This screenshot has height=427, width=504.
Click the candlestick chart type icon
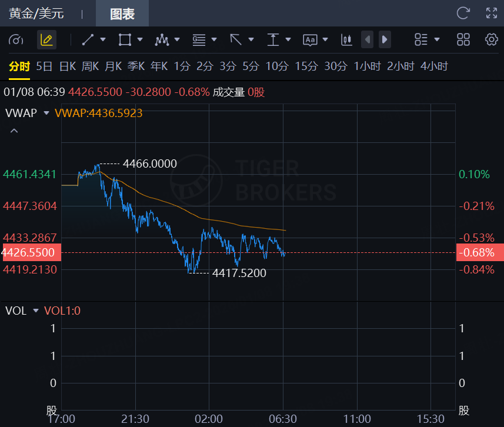click(x=346, y=39)
